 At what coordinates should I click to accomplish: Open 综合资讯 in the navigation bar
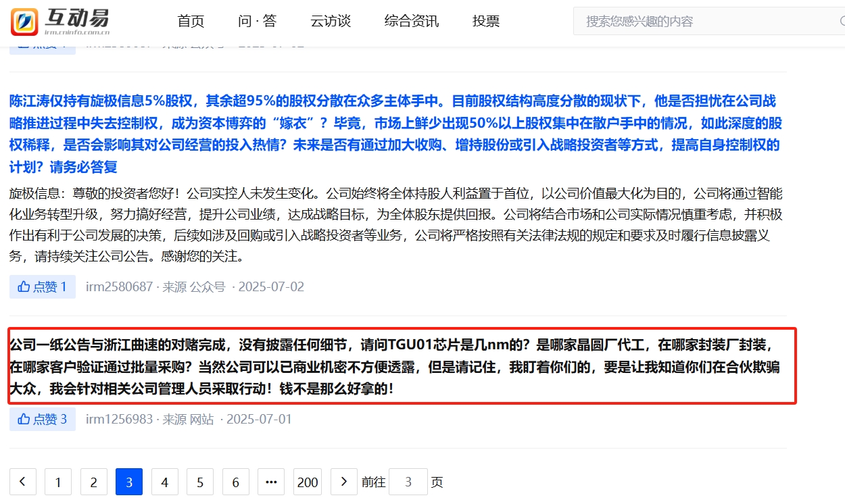[x=412, y=21]
